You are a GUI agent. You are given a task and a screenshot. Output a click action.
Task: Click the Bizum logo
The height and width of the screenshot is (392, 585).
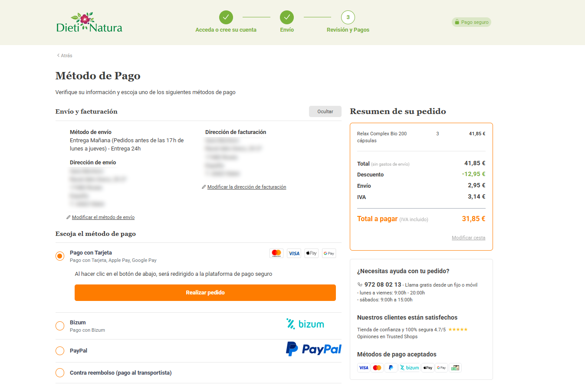tap(305, 323)
